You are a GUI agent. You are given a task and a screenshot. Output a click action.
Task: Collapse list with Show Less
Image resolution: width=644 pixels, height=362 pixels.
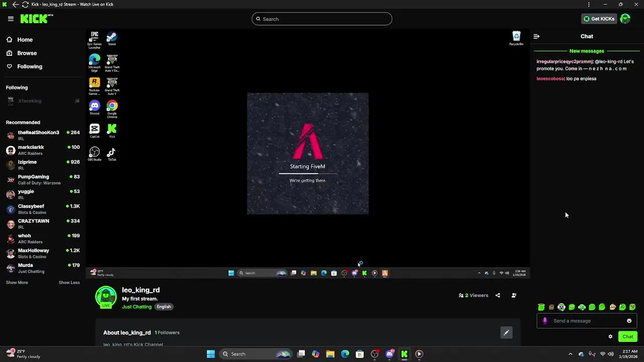69,283
